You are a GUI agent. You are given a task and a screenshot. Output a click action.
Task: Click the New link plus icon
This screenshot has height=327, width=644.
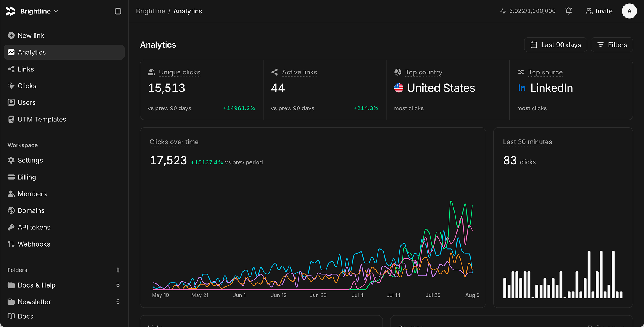point(11,35)
